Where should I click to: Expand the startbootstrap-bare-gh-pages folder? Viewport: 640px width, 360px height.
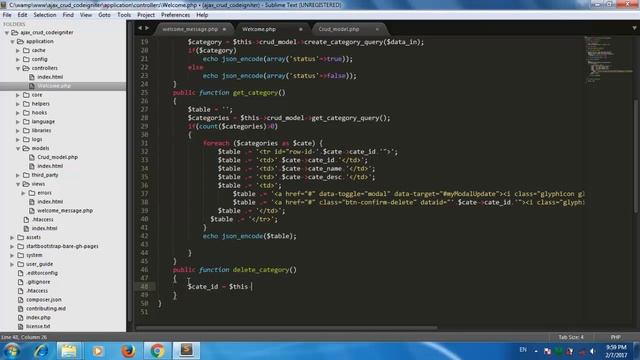click(13, 247)
